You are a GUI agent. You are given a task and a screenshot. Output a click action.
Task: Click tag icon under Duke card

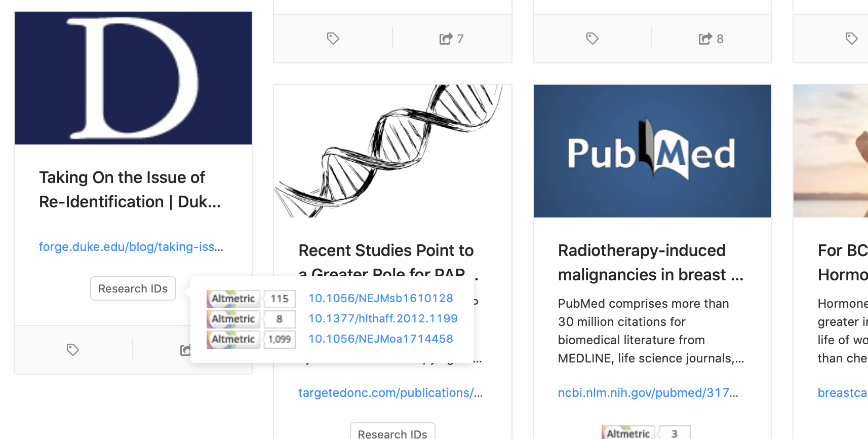[x=73, y=350]
